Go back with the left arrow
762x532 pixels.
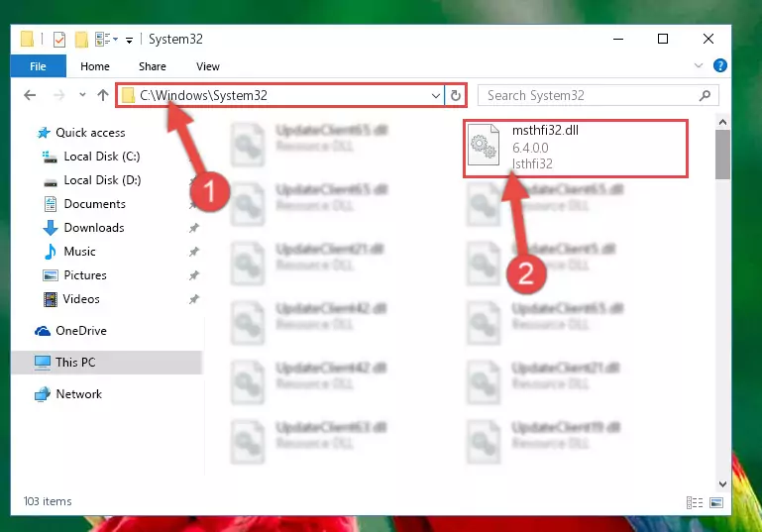pos(30,95)
